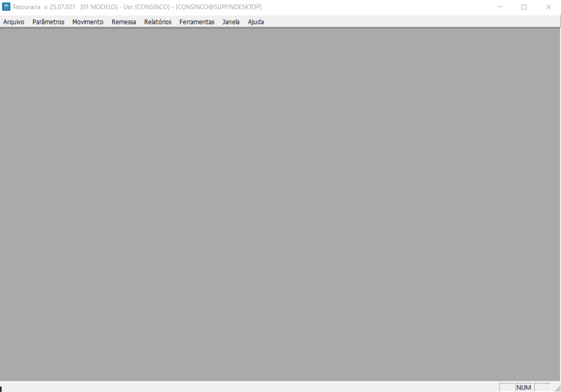This screenshot has height=392, width=561.
Task: Open the Movimento menu
Action: point(88,22)
